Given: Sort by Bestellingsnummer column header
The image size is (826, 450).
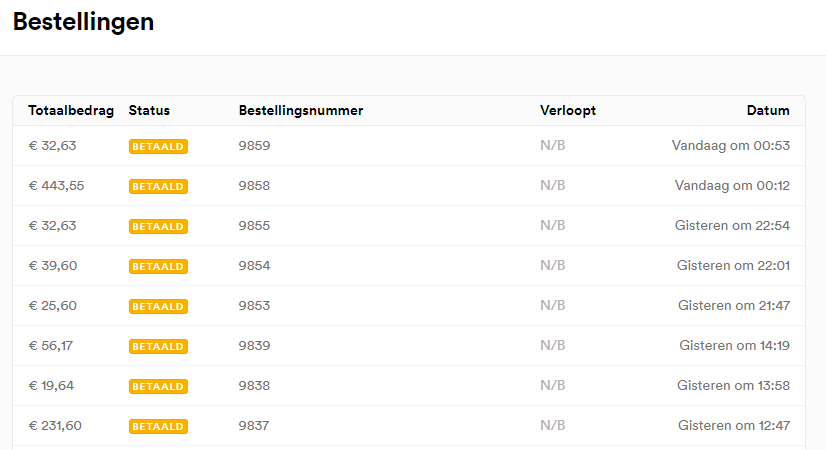Looking at the screenshot, I should click(301, 111).
